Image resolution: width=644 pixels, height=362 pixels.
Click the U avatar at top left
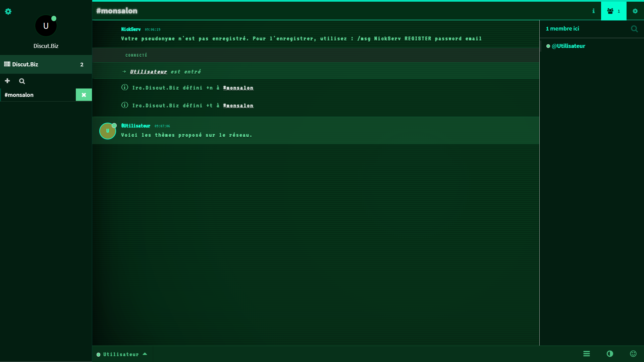[46, 26]
